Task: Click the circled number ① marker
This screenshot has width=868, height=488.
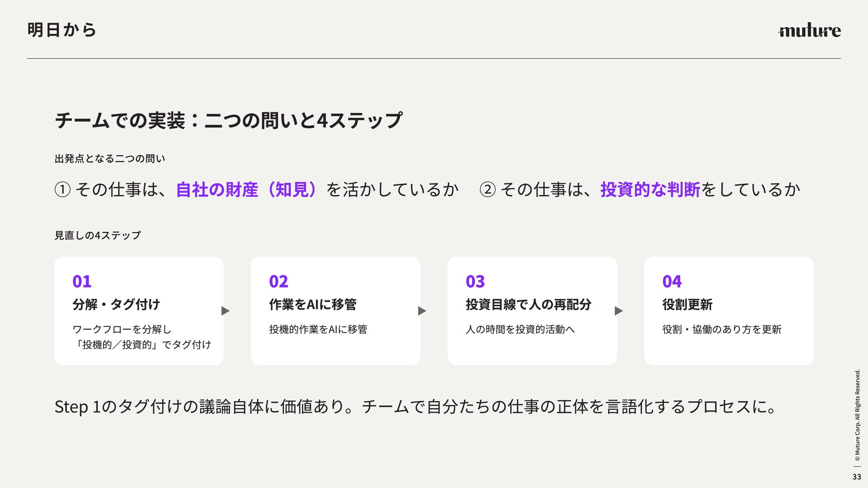Action: (x=62, y=189)
